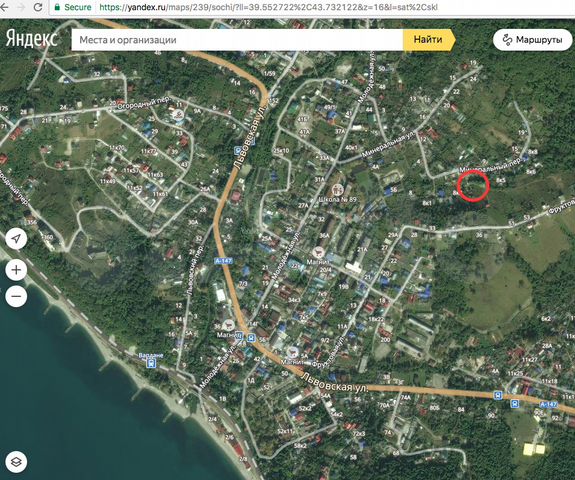The image size is (575, 480).
Task: Open the map layers switcher
Action: click(16, 462)
